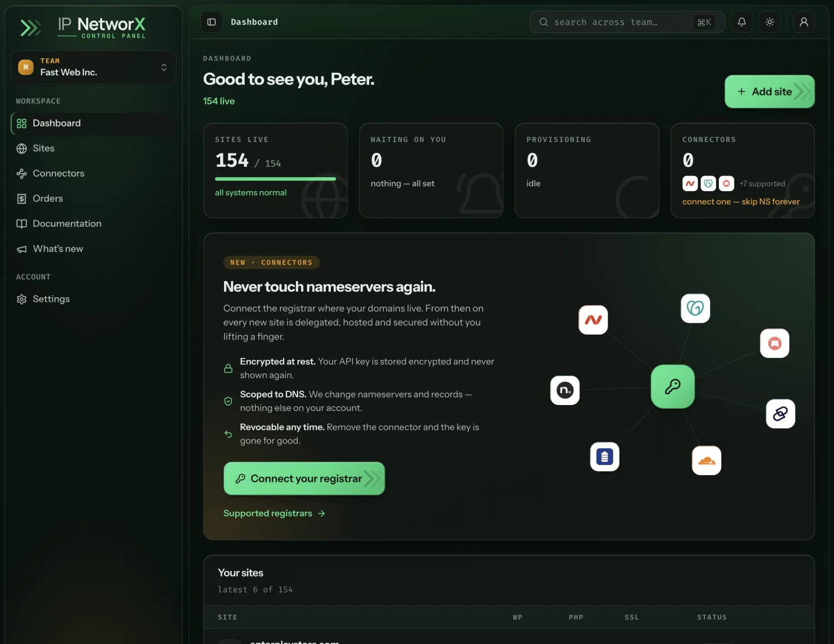Open Sites in the sidebar

click(x=93, y=148)
